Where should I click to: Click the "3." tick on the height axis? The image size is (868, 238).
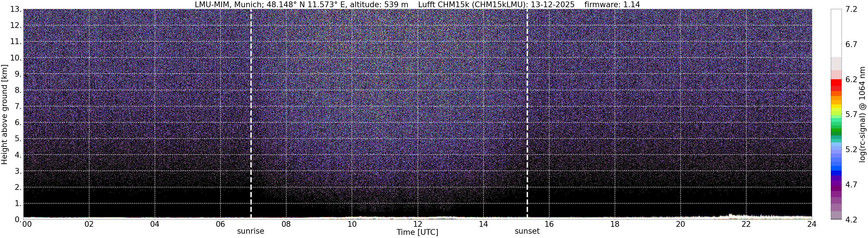[18, 171]
